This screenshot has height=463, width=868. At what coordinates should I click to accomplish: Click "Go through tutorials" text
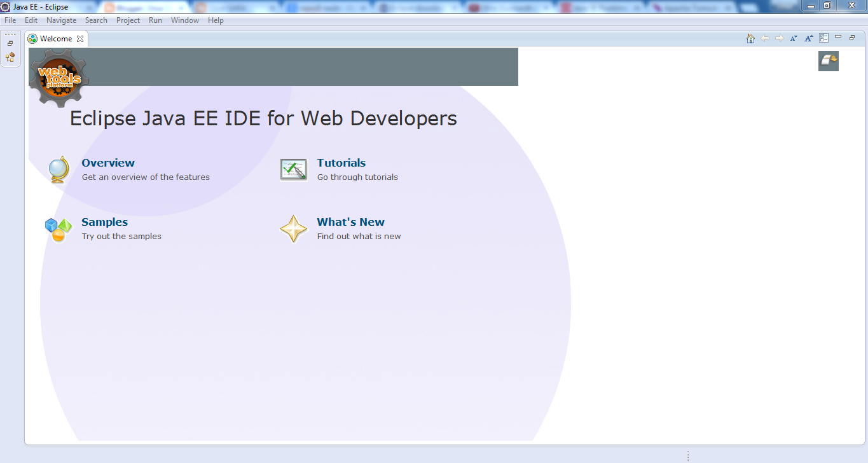[357, 177]
